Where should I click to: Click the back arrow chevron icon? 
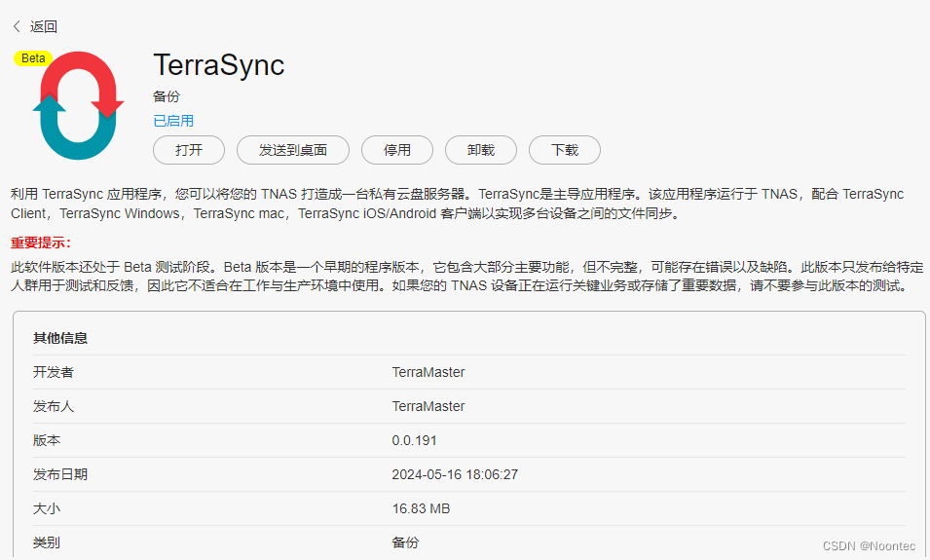click(17, 26)
